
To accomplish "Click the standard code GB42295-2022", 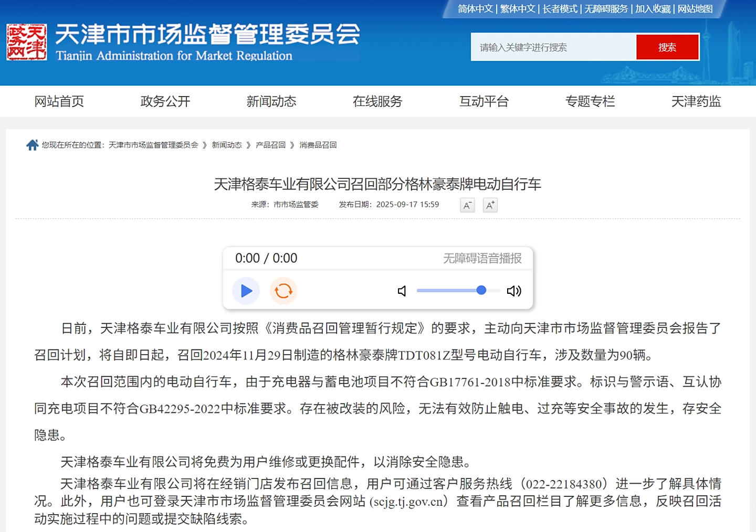I will coord(180,409).
